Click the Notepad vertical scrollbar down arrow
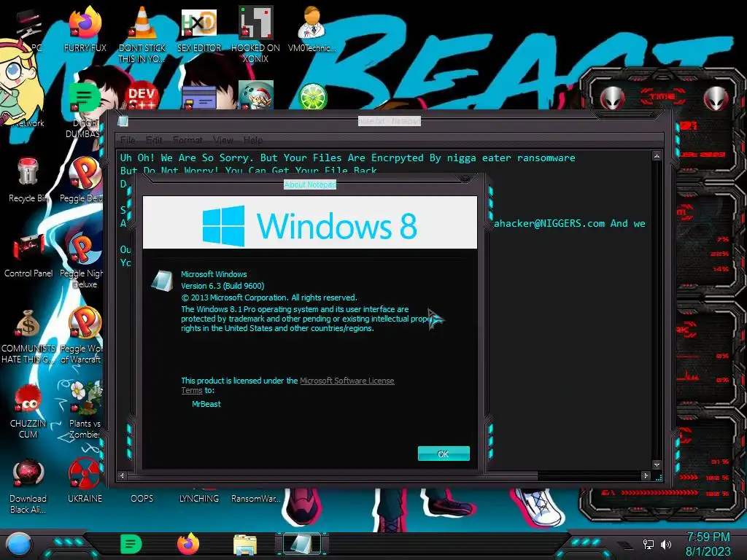This screenshot has height=560, width=747. (x=657, y=464)
